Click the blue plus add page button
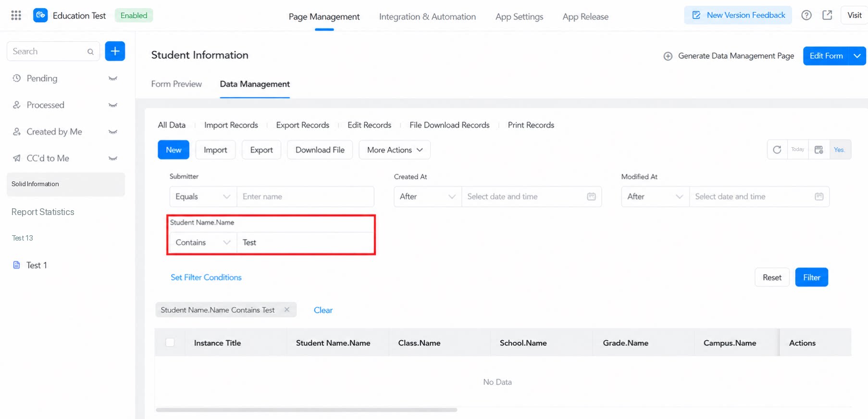This screenshot has height=419, width=868. (x=115, y=51)
